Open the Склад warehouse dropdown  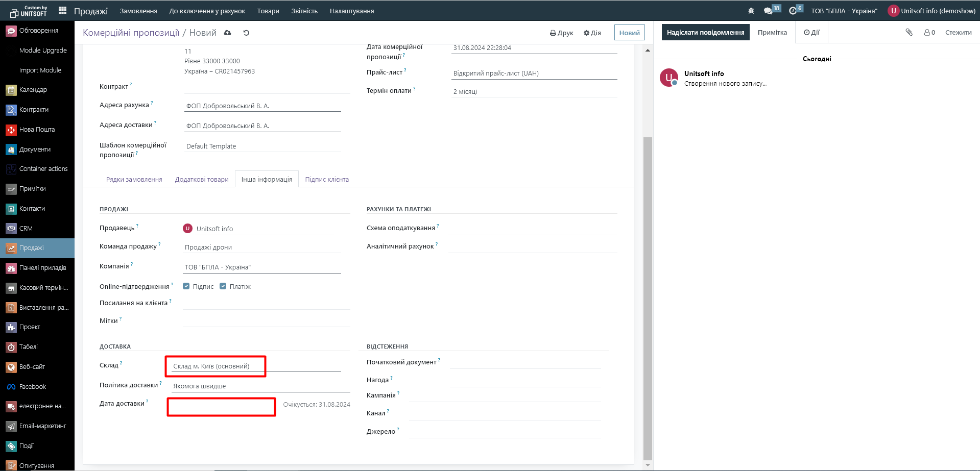(x=255, y=366)
